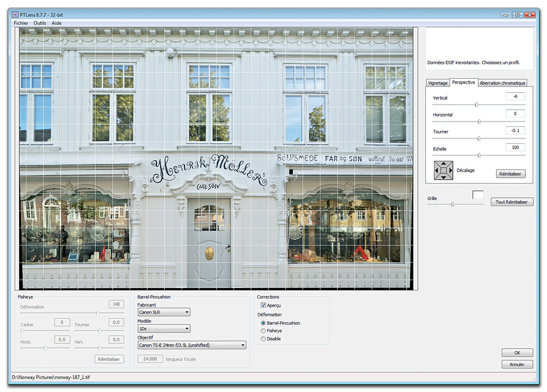Open the Outils menu
The height and width of the screenshot is (392, 547).
point(40,23)
